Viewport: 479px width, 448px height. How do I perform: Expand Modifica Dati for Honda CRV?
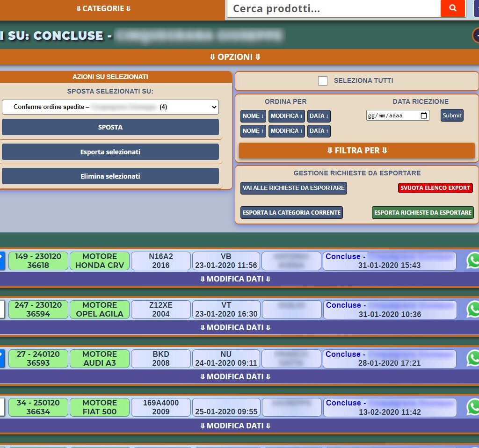[235, 279]
